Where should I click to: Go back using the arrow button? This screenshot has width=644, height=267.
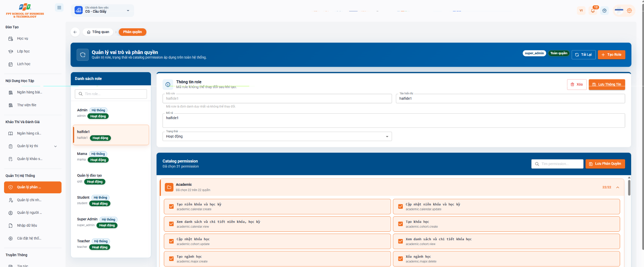[75, 32]
